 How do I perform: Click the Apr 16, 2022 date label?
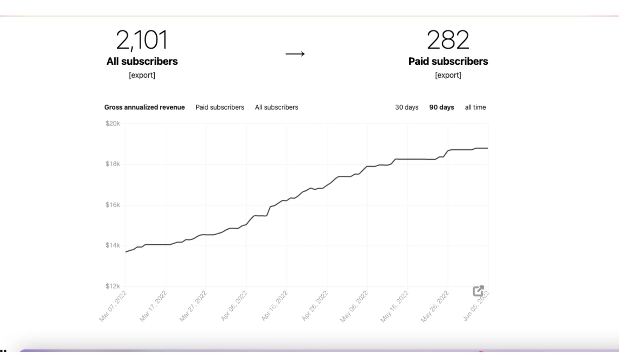click(x=274, y=306)
